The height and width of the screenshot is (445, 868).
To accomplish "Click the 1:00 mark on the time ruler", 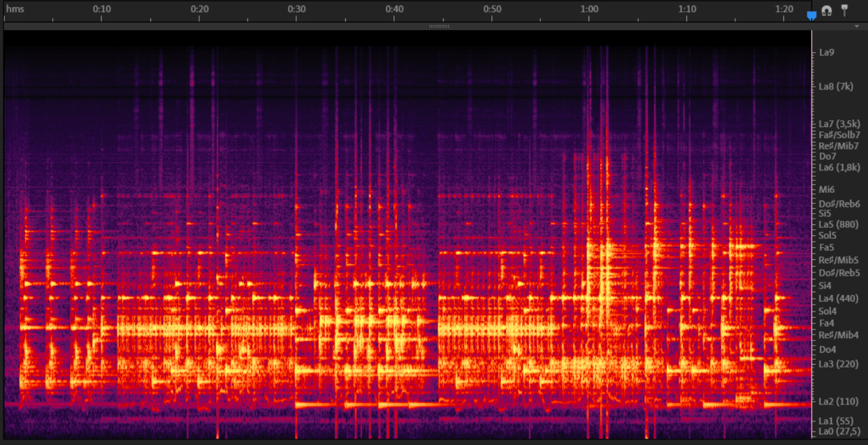I will point(589,10).
